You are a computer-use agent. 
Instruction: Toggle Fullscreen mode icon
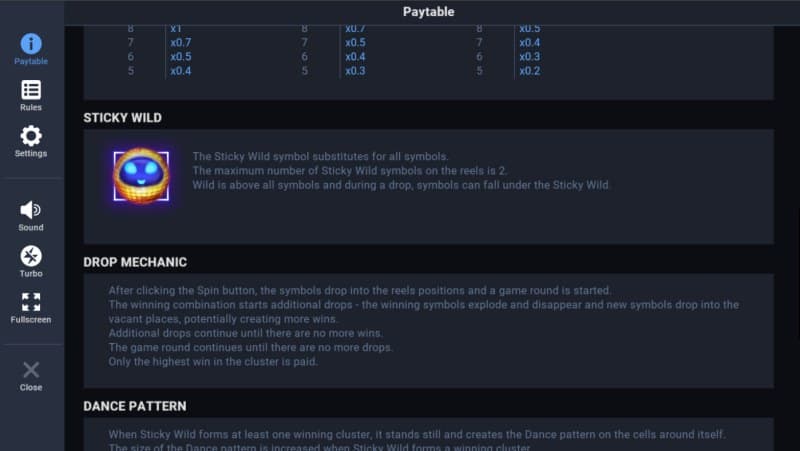[x=31, y=301]
